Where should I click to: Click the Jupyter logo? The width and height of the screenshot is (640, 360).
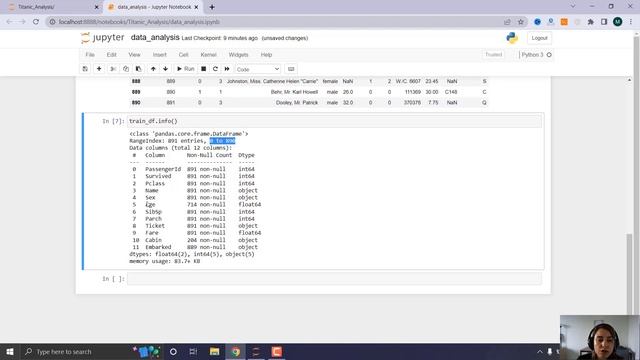pyautogui.click(x=102, y=38)
